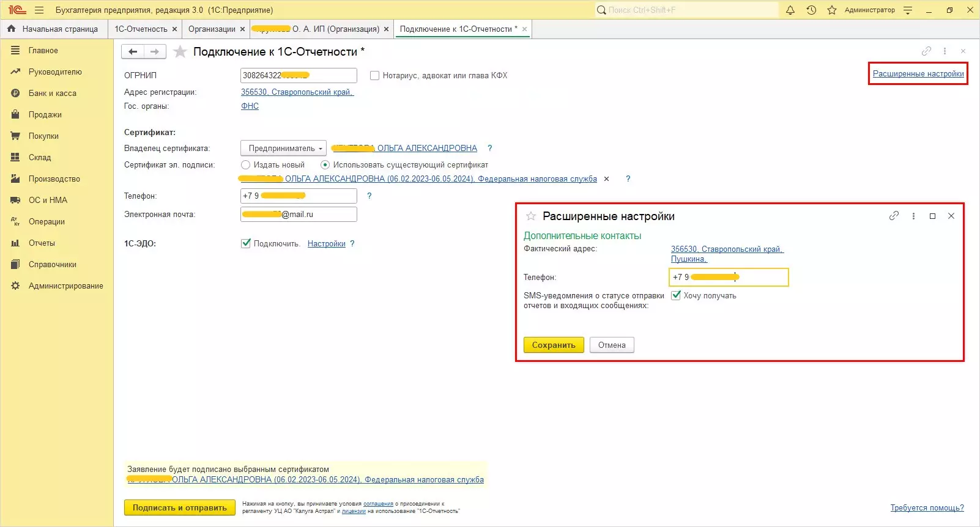Go back with the left arrow button
Screen dimensions: 980x527
point(133,52)
